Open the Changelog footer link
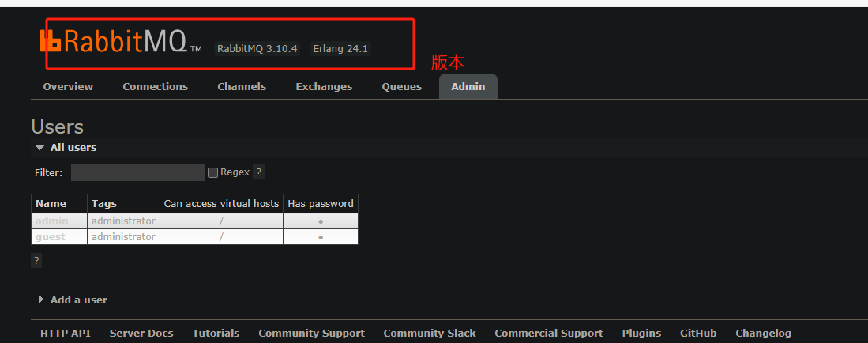 pyautogui.click(x=764, y=333)
